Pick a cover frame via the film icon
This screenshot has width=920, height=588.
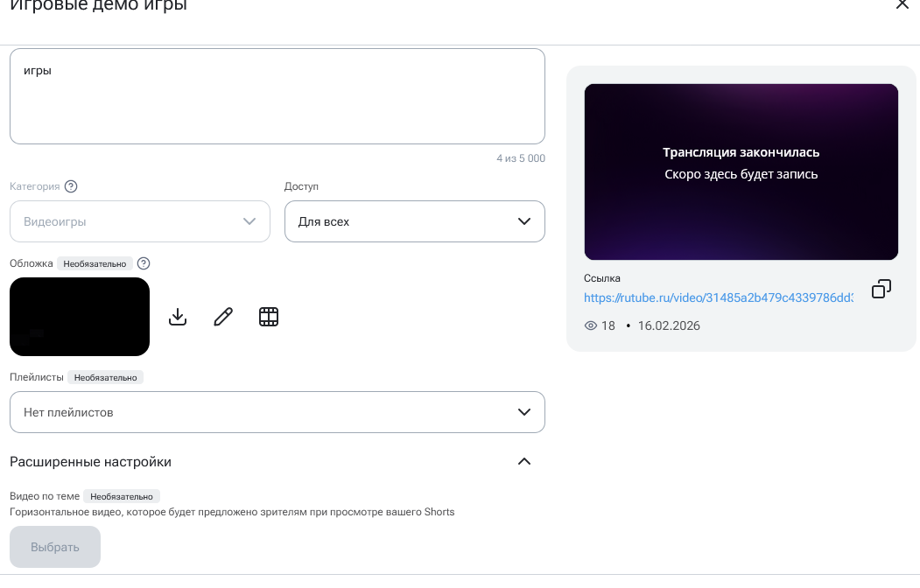269,317
